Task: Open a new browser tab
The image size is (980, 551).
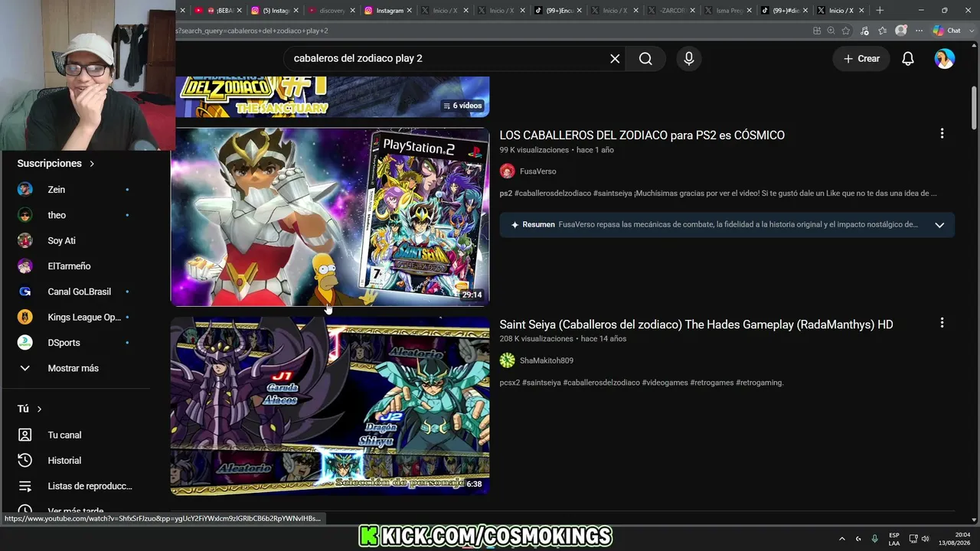Action: pos(880,11)
